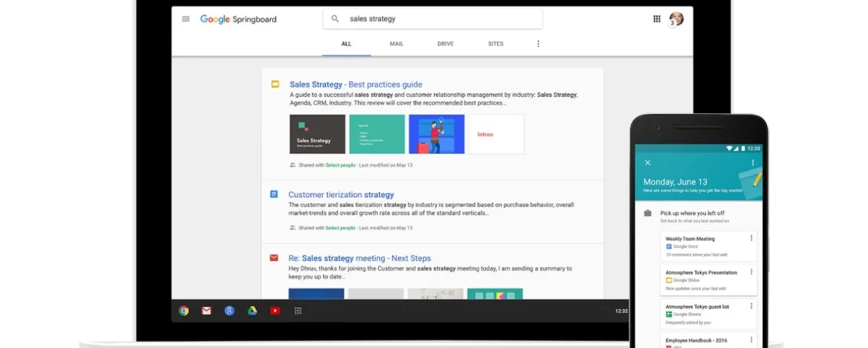The image size is (868, 348).
Task: Open options for Employee Handbook - 2016 card
Action: click(751, 340)
